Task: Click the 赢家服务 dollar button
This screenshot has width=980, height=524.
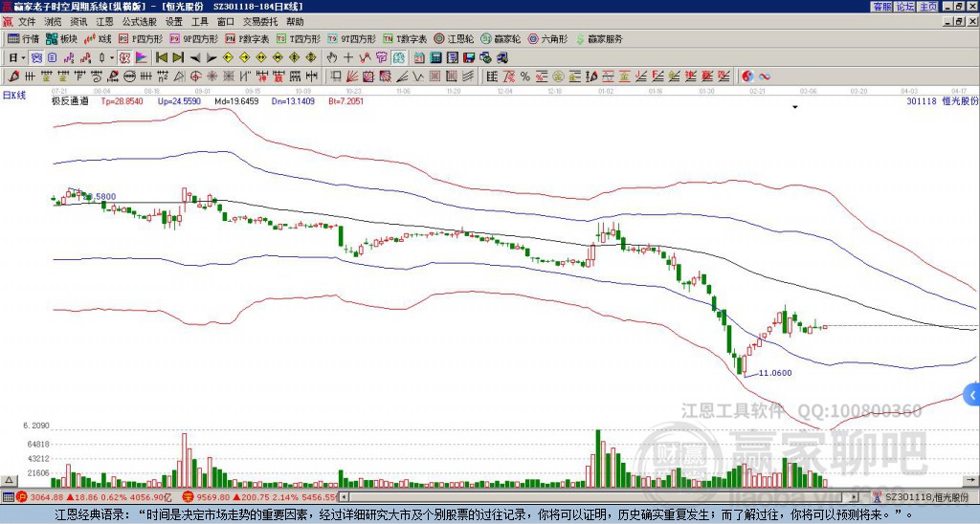Action: pos(599,38)
